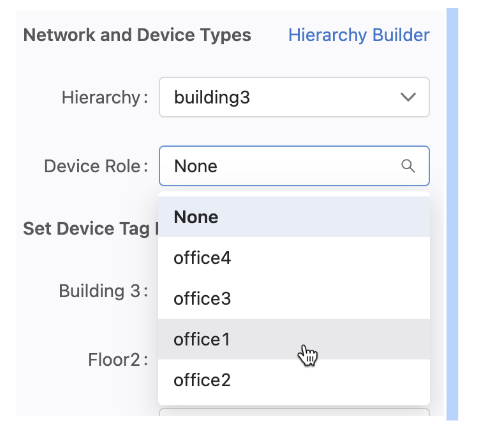Click the Hierarchy field label
This screenshot has width=481, height=435.
(105, 98)
